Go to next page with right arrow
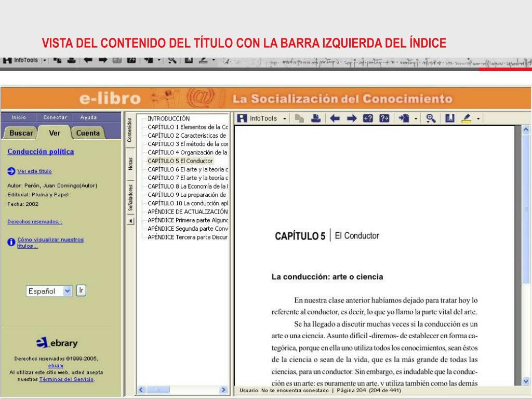532x399 pixels. 351,118
